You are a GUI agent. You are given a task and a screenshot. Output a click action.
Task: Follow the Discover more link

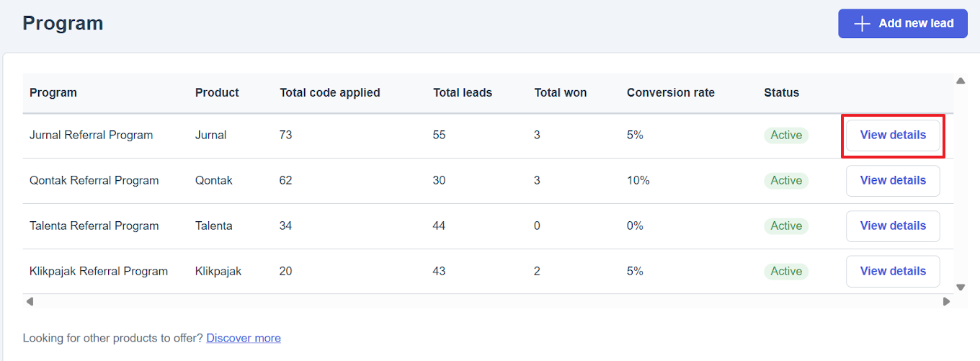click(244, 338)
